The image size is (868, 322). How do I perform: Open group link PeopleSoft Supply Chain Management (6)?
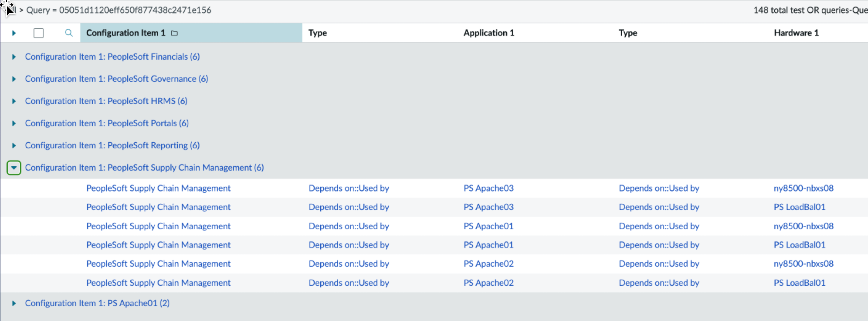144,168
